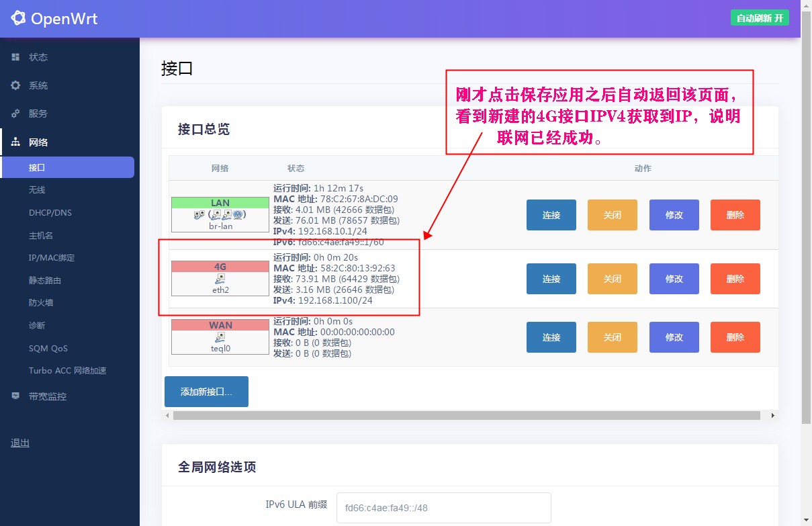Click 连接 for the 4G interface
812x526 pixels.
(551, 279)
